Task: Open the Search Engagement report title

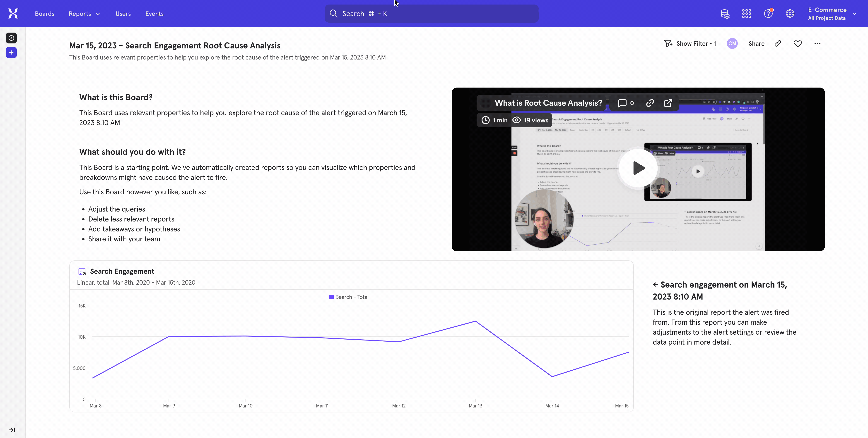Action: coord(122,271)
